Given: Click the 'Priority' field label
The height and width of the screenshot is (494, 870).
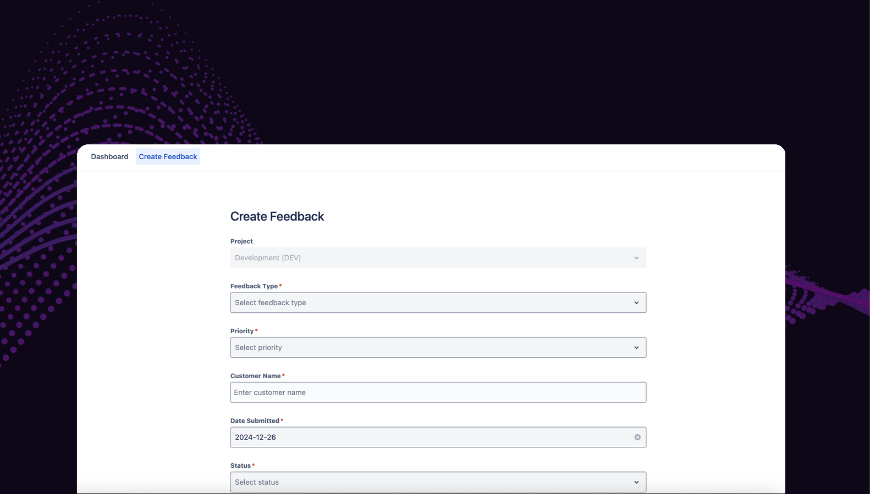Looking at the screenshot, I should (x=242, y=331).
